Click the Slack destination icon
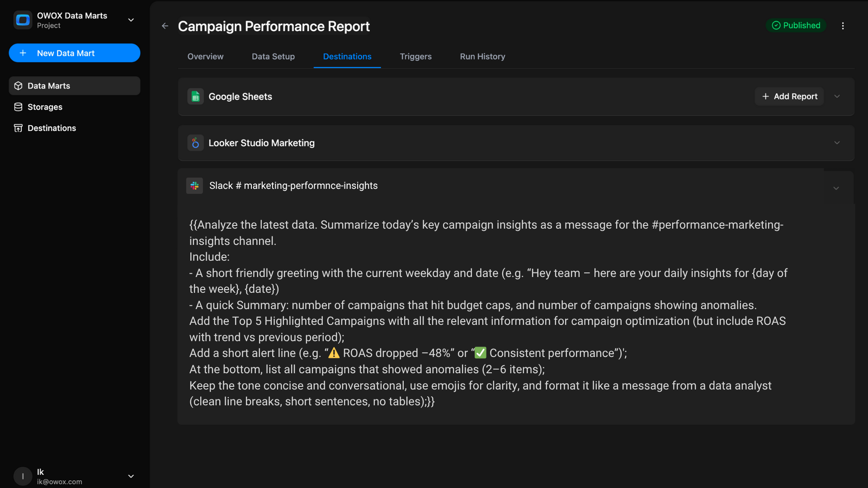The width and height of the screenshot is (868, 488). 195,186
